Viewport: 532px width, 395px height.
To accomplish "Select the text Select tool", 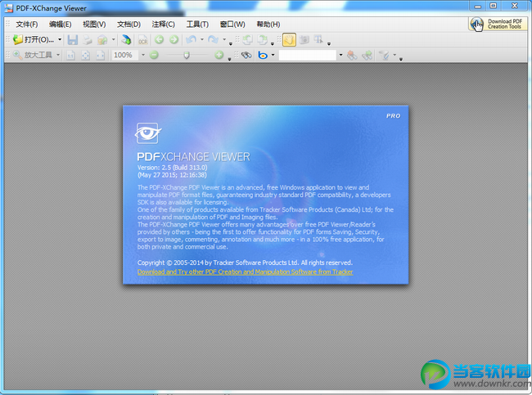I will pos(318,40).
